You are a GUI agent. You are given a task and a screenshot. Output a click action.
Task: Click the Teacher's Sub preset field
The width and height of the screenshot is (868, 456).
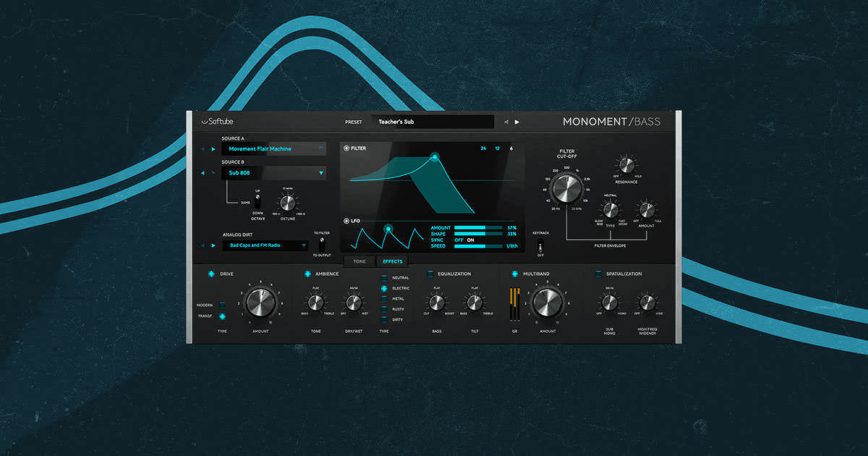[433, 122]
